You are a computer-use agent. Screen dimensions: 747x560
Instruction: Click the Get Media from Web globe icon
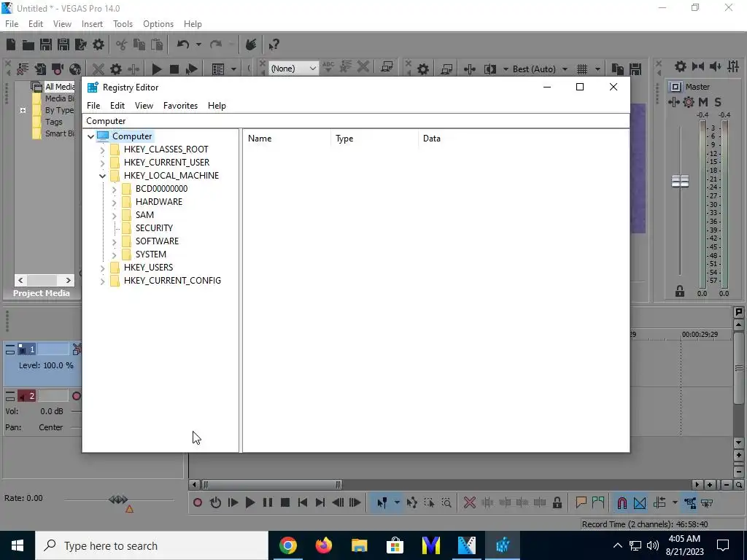tap(75, 69)
